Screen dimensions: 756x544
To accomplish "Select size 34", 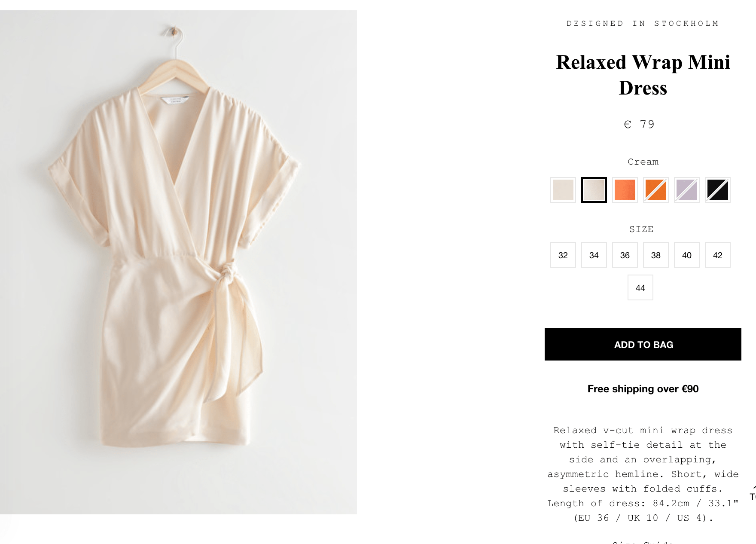I will point(594,255).
